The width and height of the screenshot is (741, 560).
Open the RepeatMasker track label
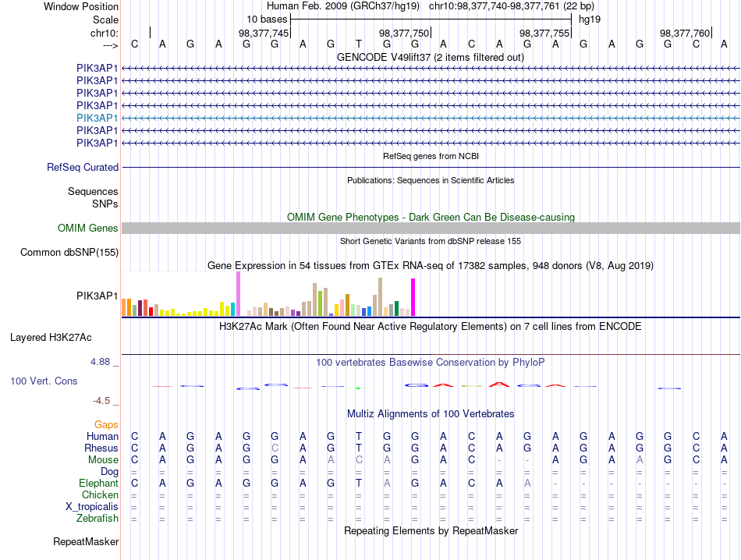[86, 541]
